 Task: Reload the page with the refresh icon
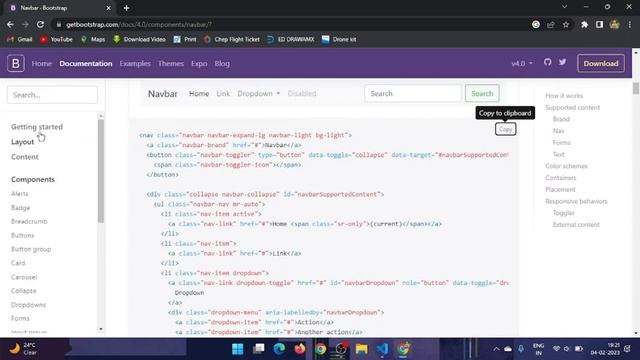[40, 24]
